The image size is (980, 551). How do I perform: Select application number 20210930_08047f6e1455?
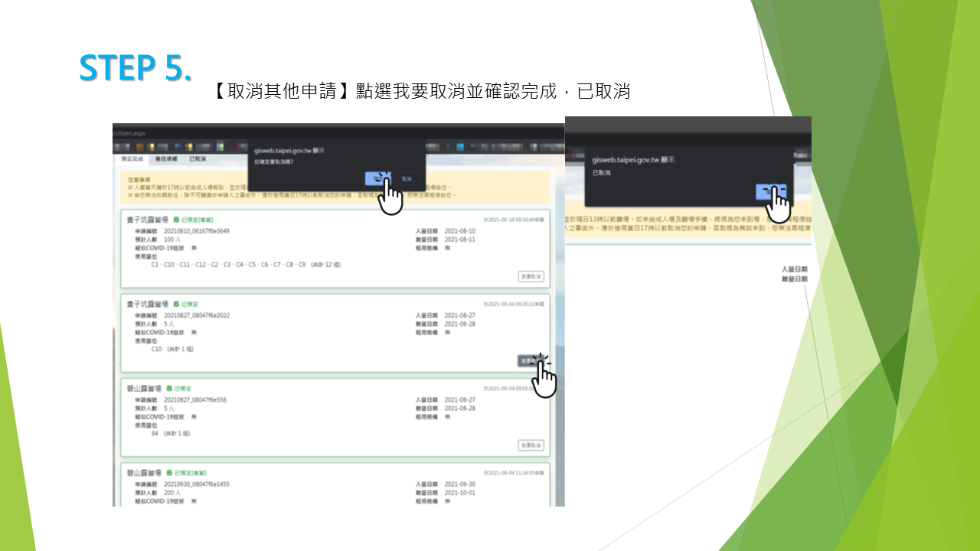pos(197,484)
